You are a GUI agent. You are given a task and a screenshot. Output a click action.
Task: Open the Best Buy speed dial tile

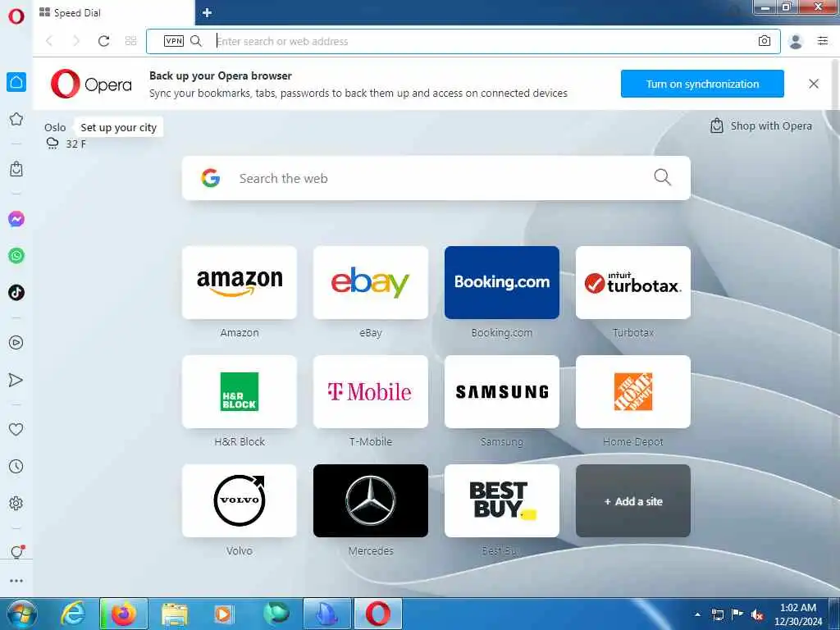tap(502, 501)
